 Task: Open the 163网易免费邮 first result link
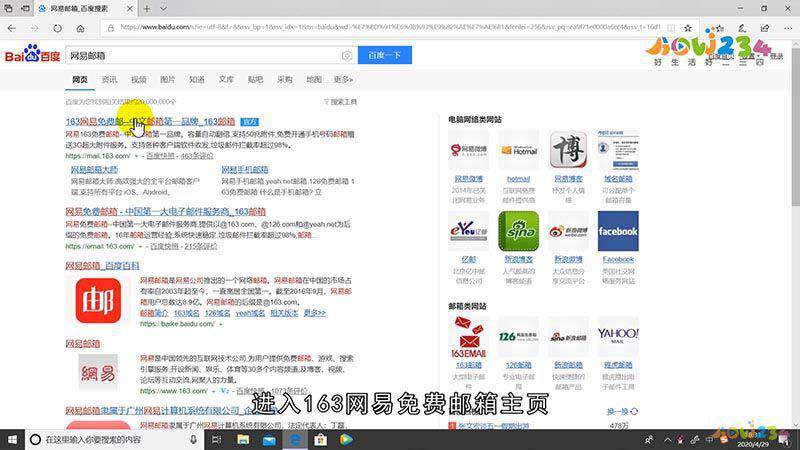(x=150, y=121)
